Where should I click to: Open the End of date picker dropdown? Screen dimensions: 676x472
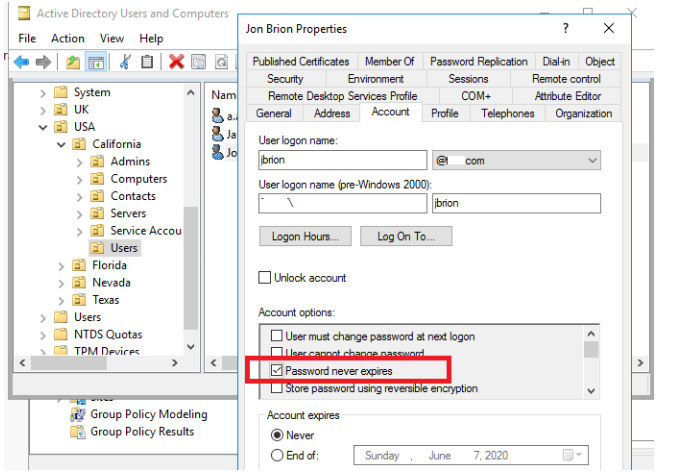(579, 455)
